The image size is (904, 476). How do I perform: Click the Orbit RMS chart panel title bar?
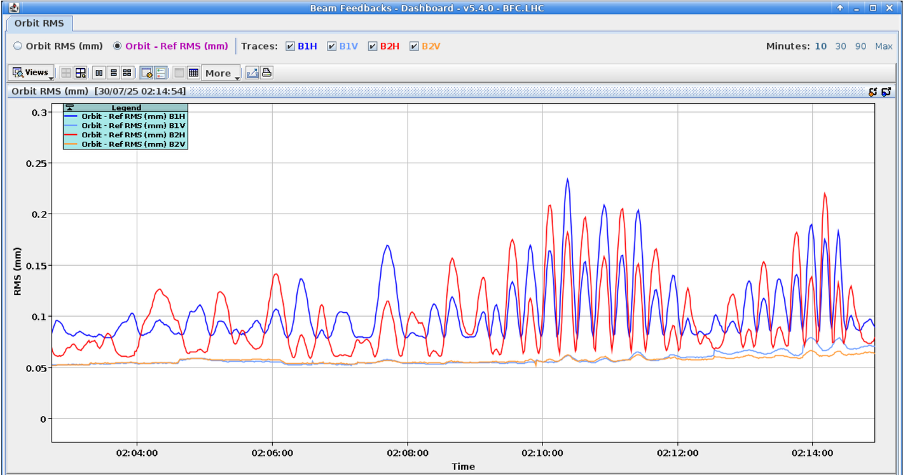pyautogui.click(x=400, y=91)
